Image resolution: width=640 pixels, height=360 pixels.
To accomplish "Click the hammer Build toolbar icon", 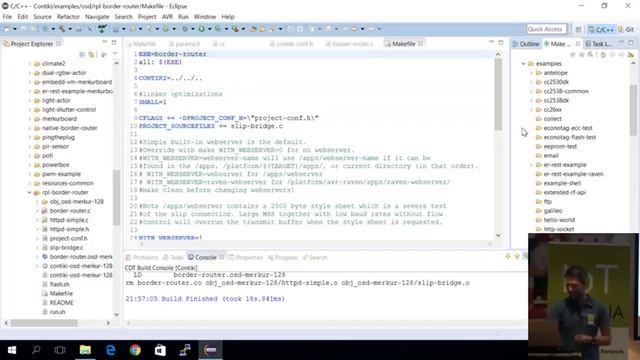I will [62, 29].
